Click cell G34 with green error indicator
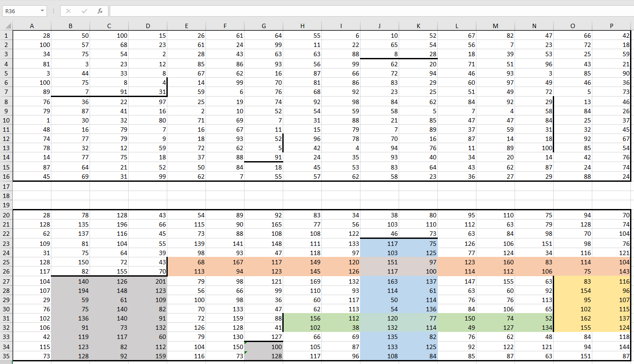This screenshot has height=364, width=634. (x=263, y=347)
